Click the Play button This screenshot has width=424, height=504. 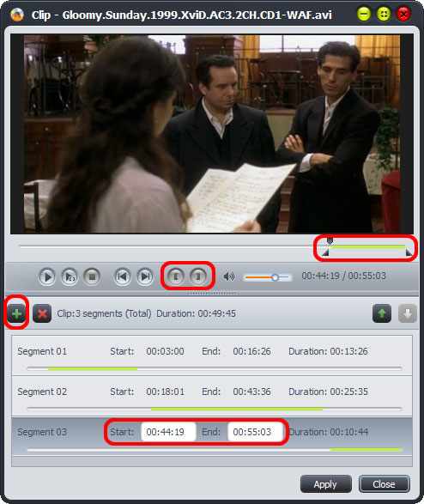(x=47, y=276)
